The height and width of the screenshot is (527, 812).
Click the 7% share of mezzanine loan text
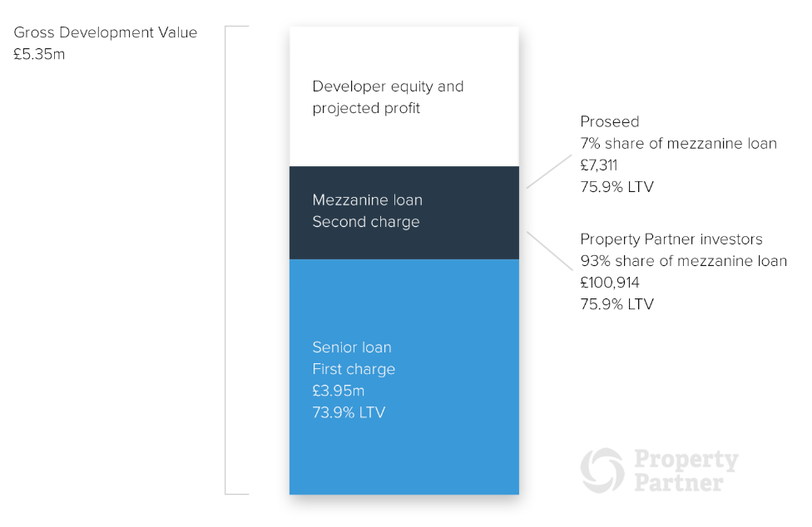[x=678, y=144]
